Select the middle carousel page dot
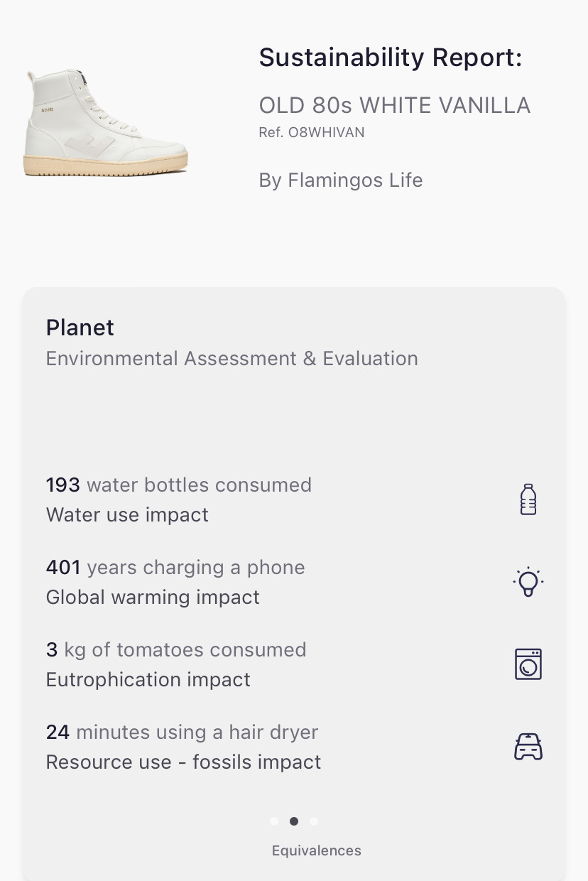588x881 pixels. click(x=294, y=821)
